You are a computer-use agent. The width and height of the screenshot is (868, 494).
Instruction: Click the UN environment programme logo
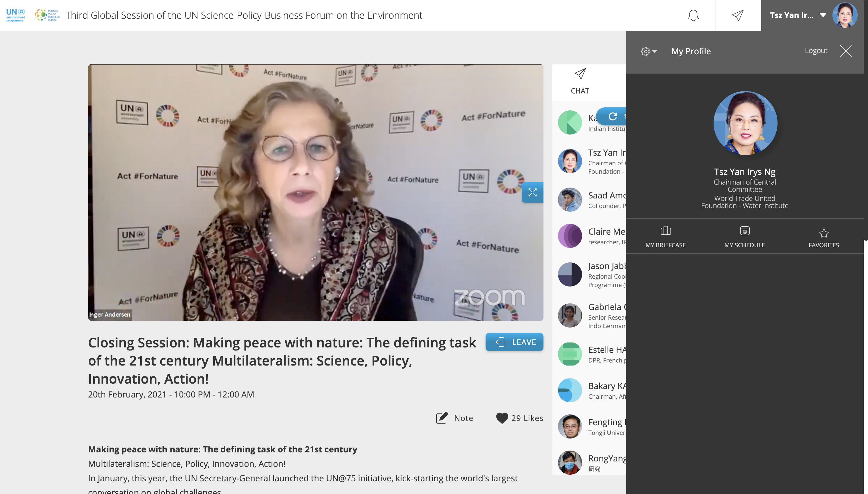click(x=15, y=15)
